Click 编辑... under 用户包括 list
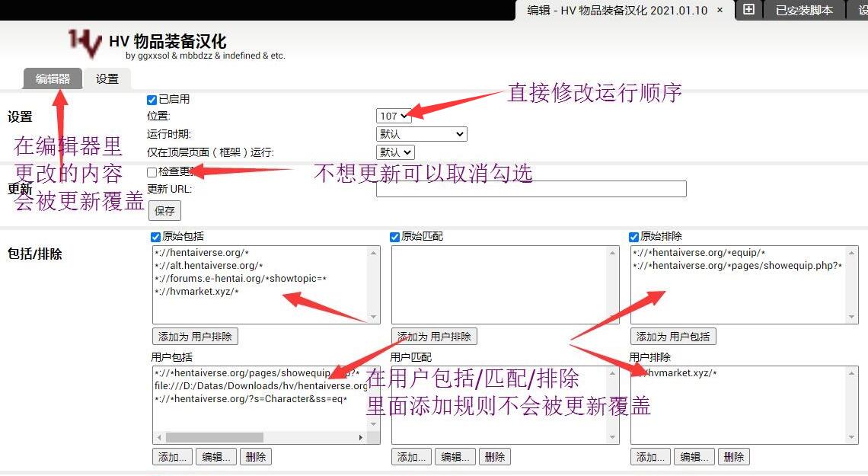 pos(216,457)
